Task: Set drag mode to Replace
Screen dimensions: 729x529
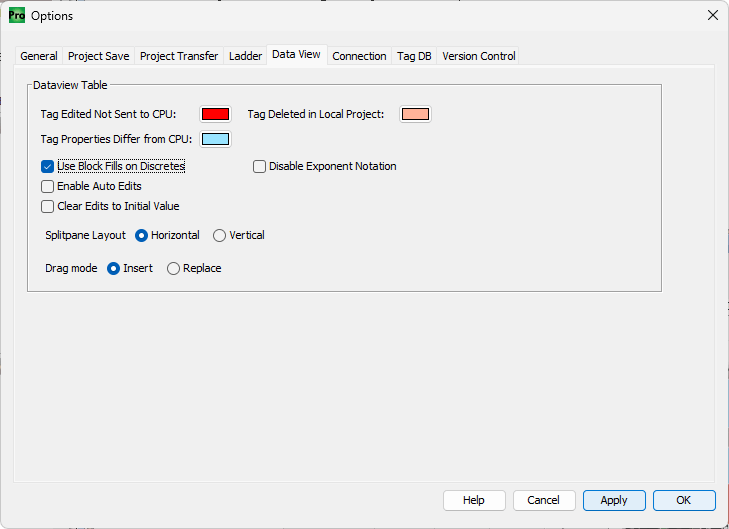Action: click(x=173, y=268)
